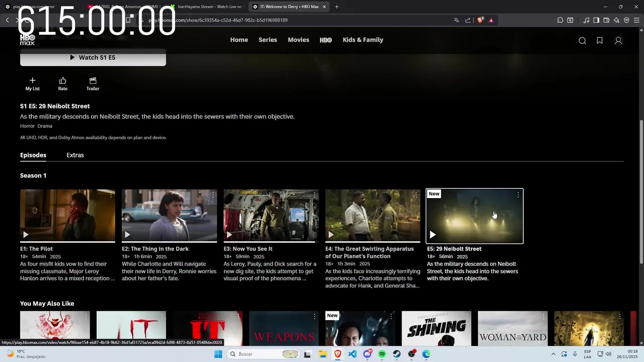The height and width of the screenshot is (362, 644).
Task: Open E4: The Great Swirling Apparatus title
Action: (x=369, y=252)
